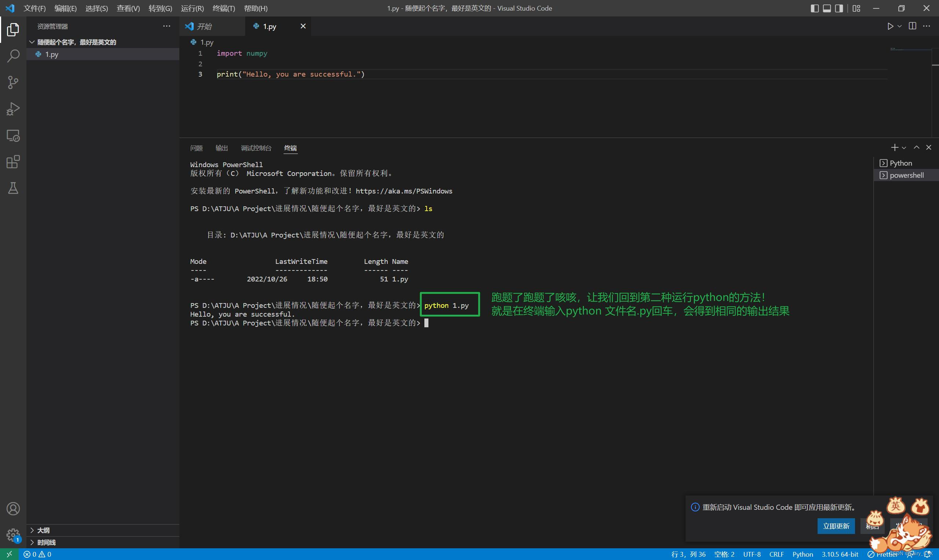
Task: Open the Extensions view
Action: tap(13, 162)
